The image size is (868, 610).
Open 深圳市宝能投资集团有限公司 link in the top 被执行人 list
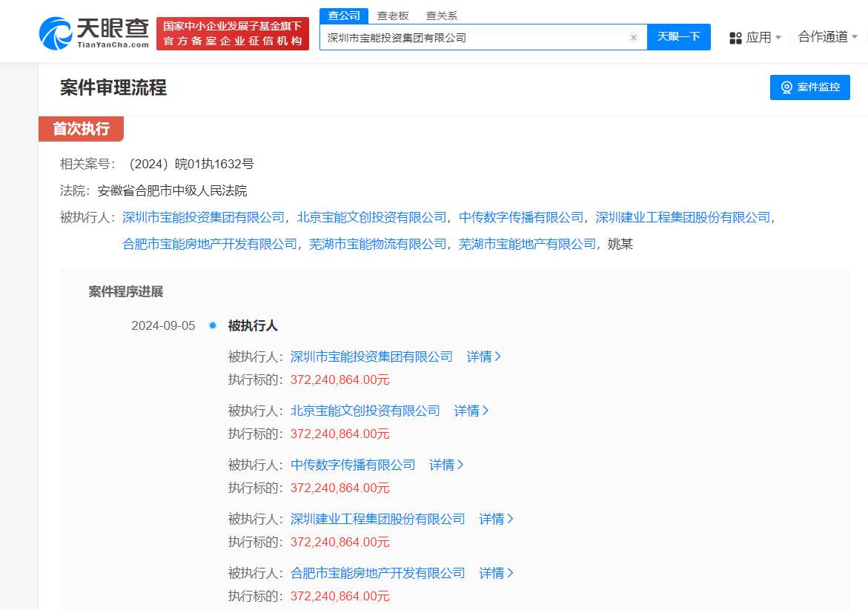tap(203, 218)
